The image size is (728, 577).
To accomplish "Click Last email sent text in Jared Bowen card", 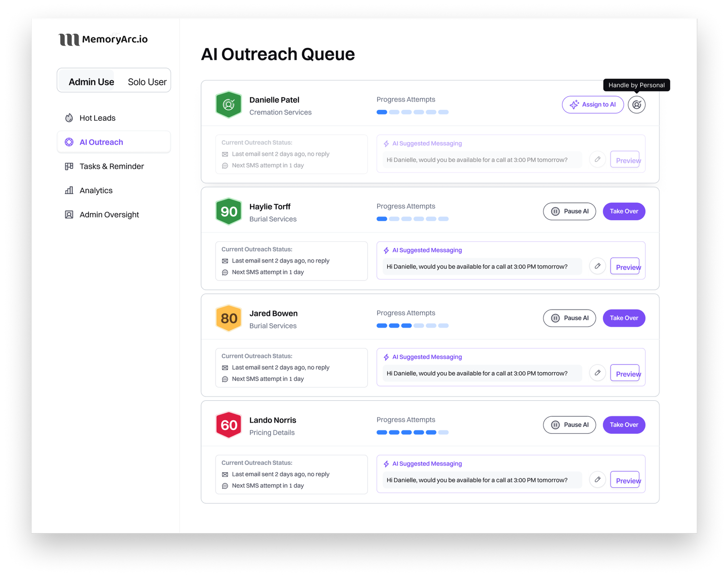I will pyautogui.click(x=281, y=368).
